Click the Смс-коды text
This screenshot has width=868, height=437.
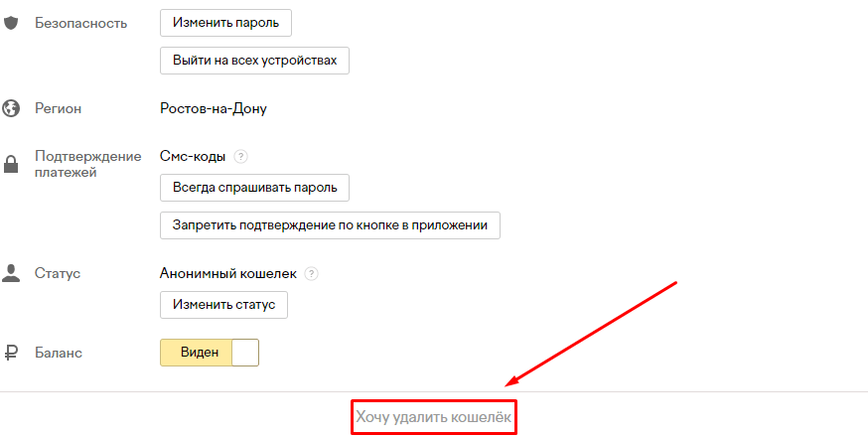pyautogui.click(x=193, y=157)
